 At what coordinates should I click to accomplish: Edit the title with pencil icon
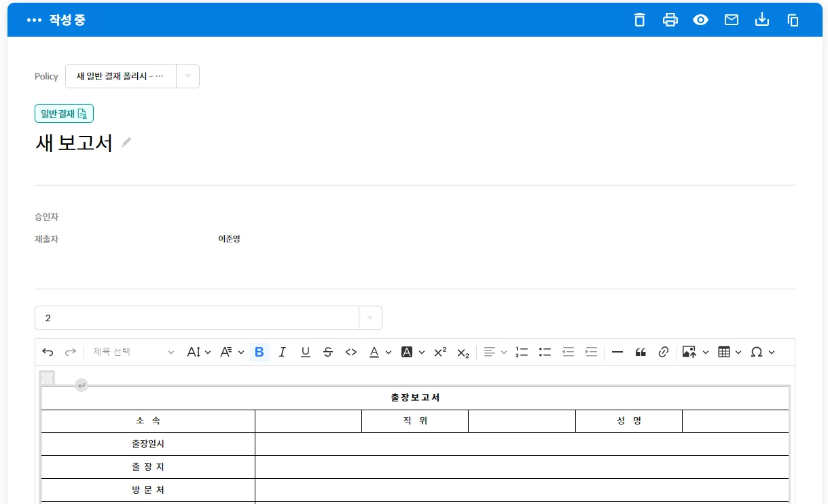(x=126, y=142)
